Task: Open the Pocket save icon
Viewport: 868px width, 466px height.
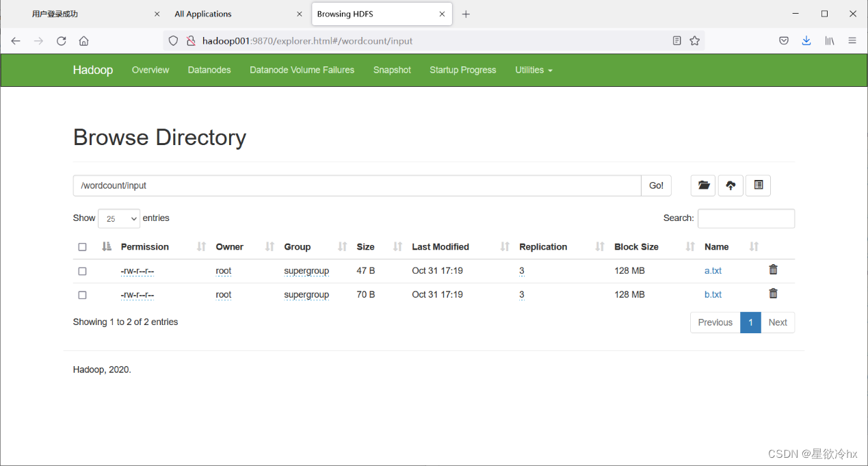Action: pos(784,41)
